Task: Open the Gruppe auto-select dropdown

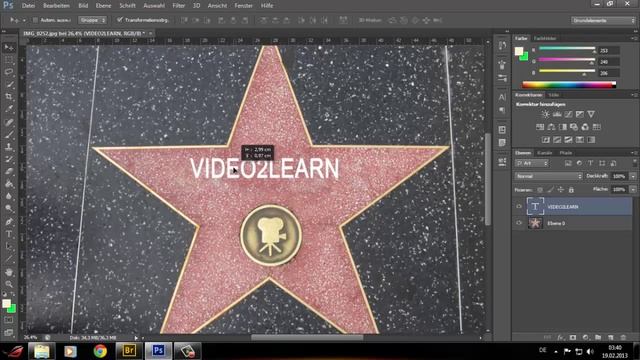Action: [93, 20]
